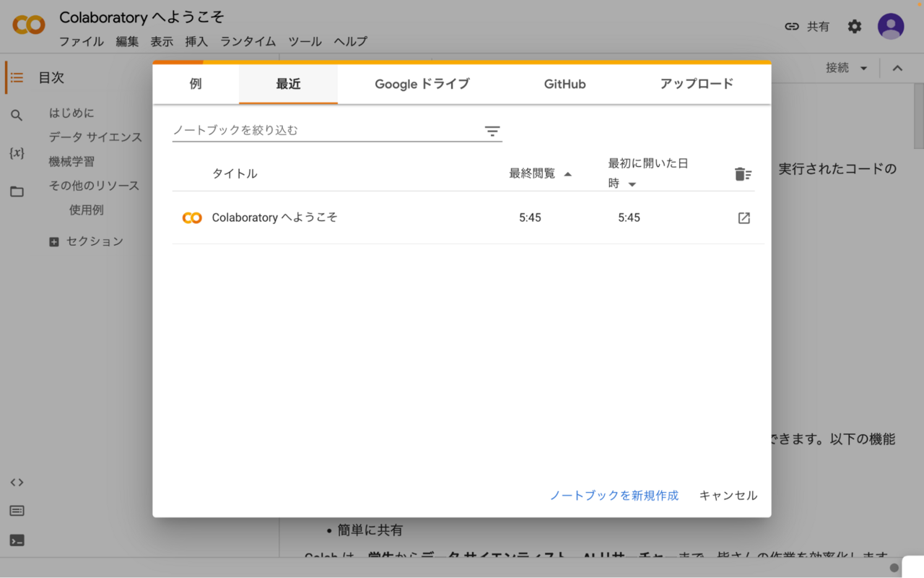Open the variables {x} panel icon
This screenshot has height=578, width=924.
tap(17, 153)
